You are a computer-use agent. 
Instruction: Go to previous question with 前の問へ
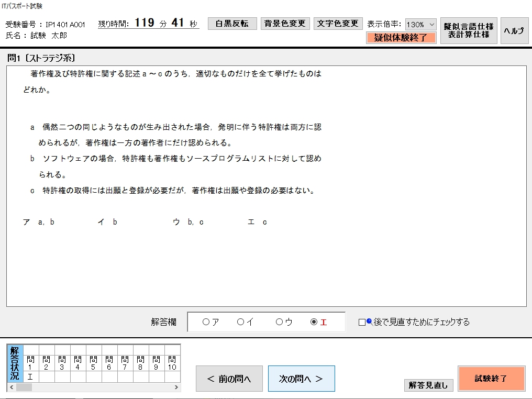[x=229, y=379]
